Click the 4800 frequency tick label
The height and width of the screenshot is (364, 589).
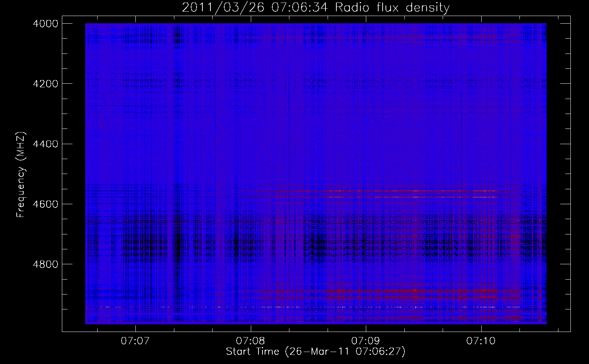click(46, 264)
